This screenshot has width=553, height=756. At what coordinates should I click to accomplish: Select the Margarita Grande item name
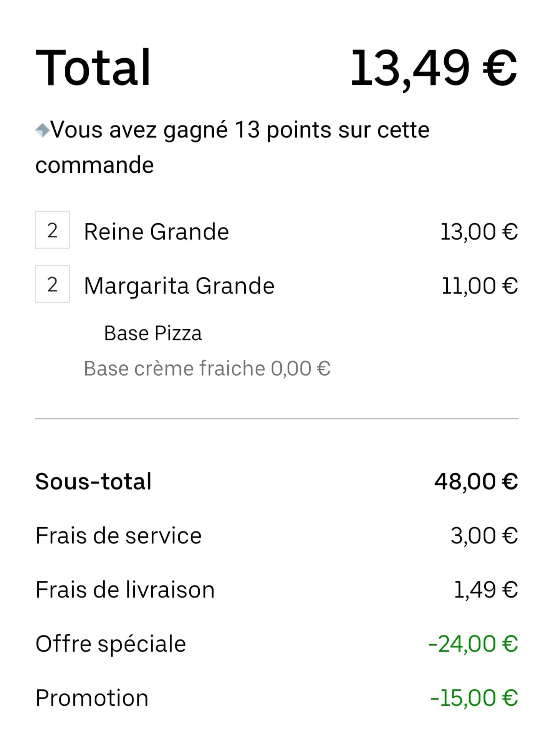[x=179, y=286]
